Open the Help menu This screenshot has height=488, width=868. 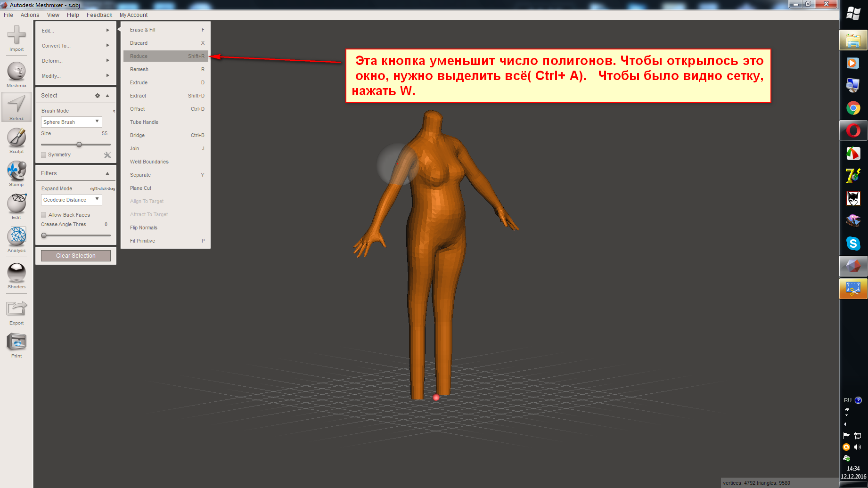pyautogui.click(x=73, y=15)
